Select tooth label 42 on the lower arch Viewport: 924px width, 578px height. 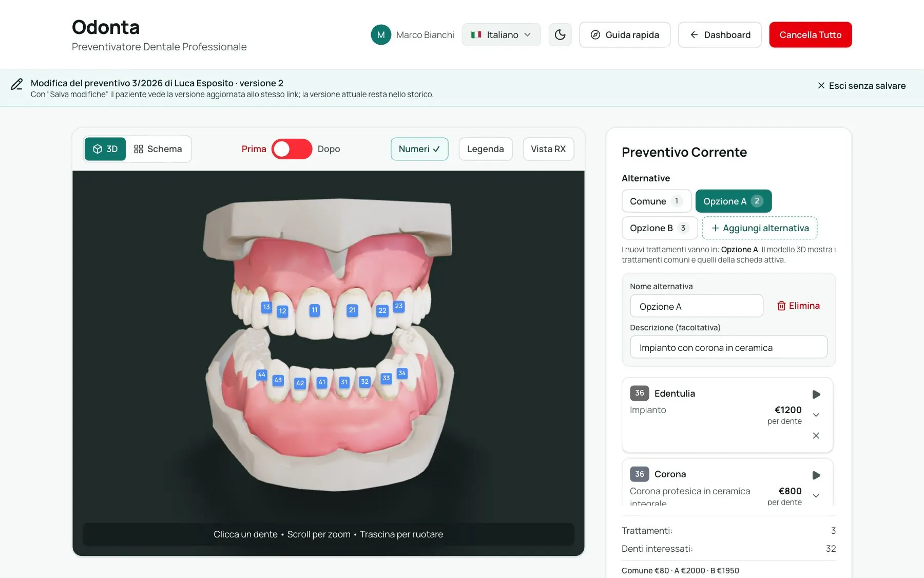coord(300,383)
